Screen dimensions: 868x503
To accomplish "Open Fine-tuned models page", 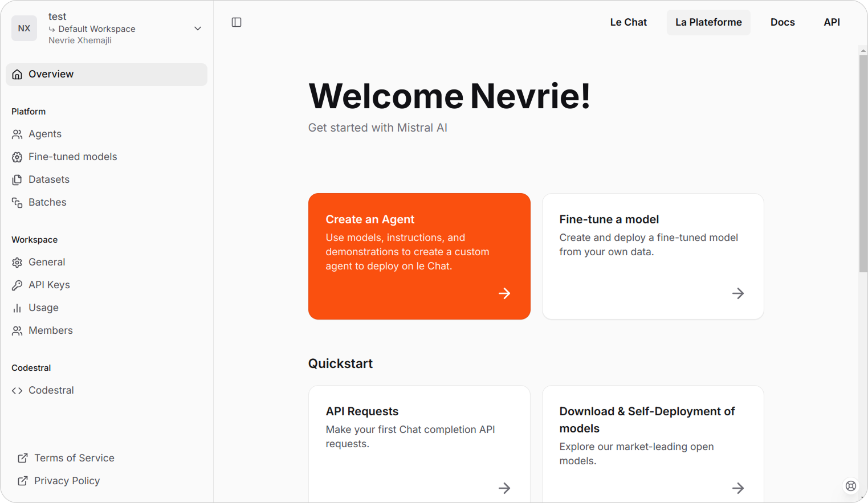I will [x=107, y=157].
